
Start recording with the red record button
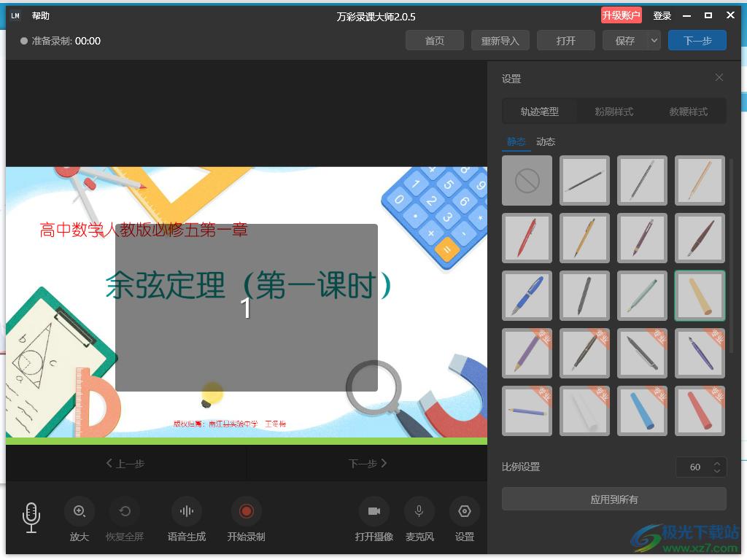coord(246,511)
